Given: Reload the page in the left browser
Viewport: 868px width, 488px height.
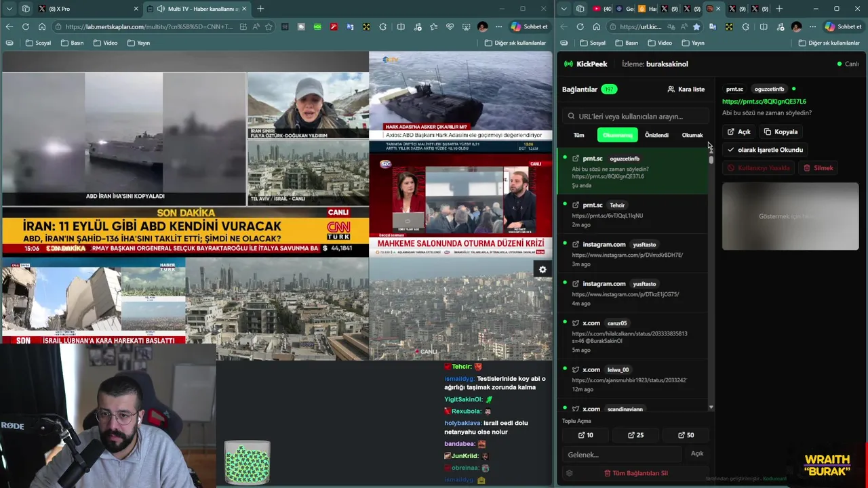Looking at the screenshot, I should 26,26.
